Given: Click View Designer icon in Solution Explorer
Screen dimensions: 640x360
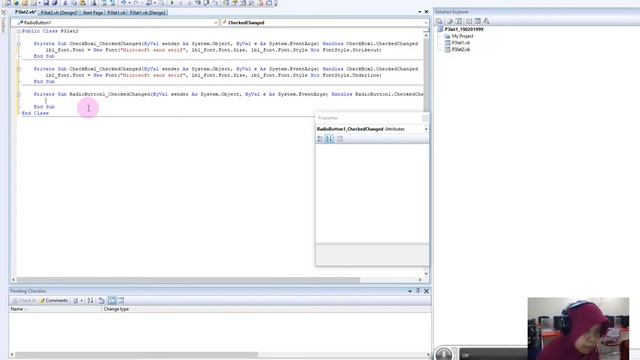Looking at the screenshot, I should [478, 21].
